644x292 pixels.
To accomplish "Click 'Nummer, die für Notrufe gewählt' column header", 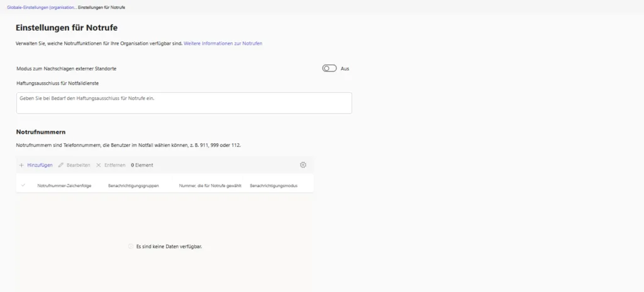I will pos(210,186).
